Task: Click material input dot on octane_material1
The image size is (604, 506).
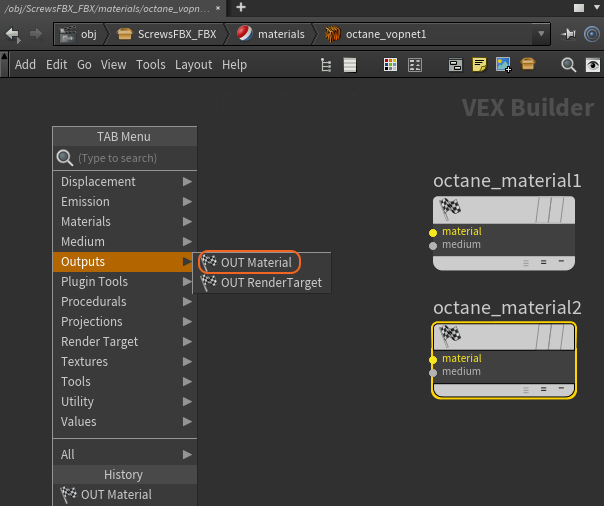Action: pyautogui.click(x=433, y=233)
